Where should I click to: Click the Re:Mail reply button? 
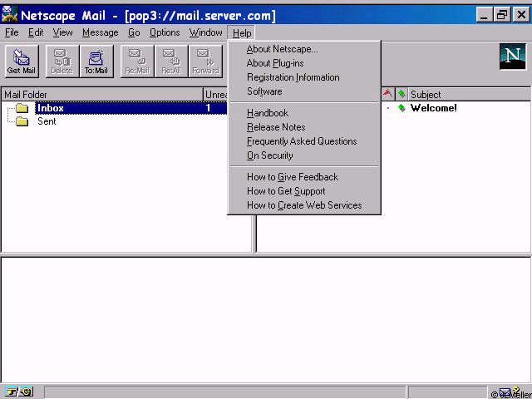coord(137,62)
